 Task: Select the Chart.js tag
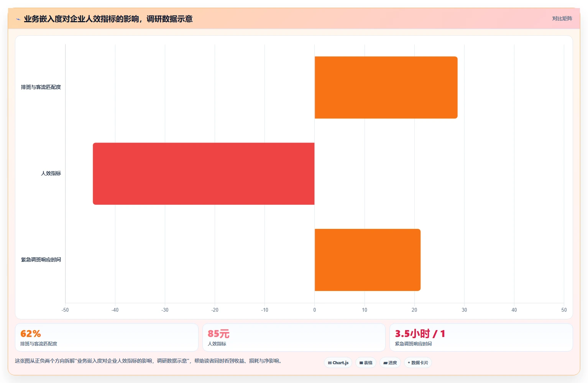[338, 363]
